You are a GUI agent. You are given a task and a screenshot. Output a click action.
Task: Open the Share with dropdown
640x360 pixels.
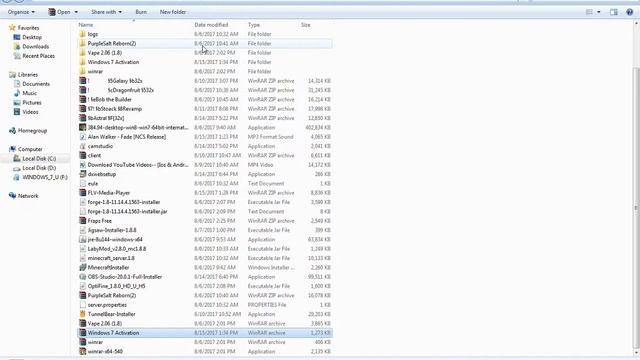(106, 12)
